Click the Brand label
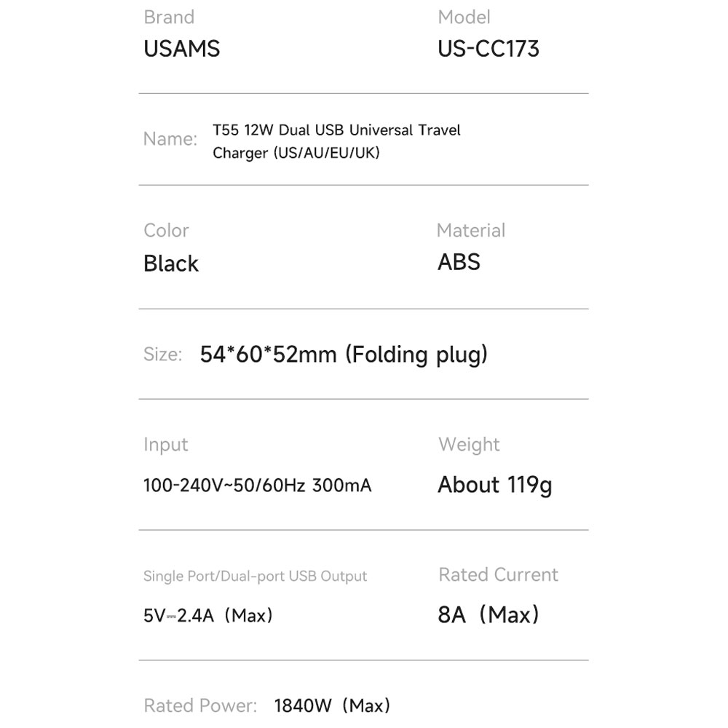 click(x=169, y=17)
